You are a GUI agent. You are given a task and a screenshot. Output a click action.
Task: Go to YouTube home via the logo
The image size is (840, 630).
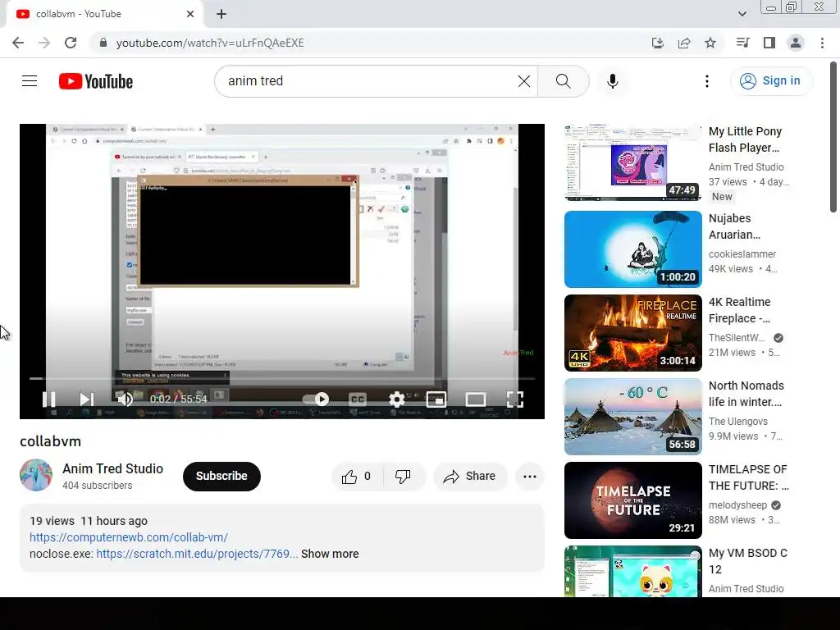coord(96,81)
